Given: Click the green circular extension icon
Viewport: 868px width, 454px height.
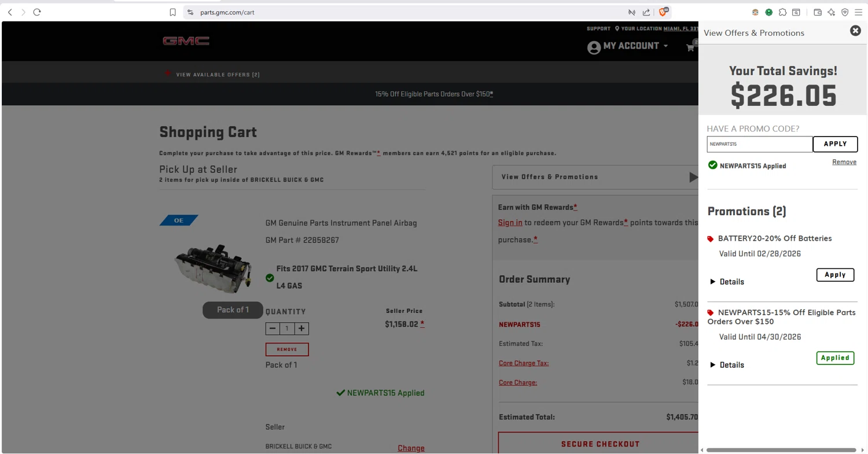Looking at the screenshot, I should coord(768,12).
